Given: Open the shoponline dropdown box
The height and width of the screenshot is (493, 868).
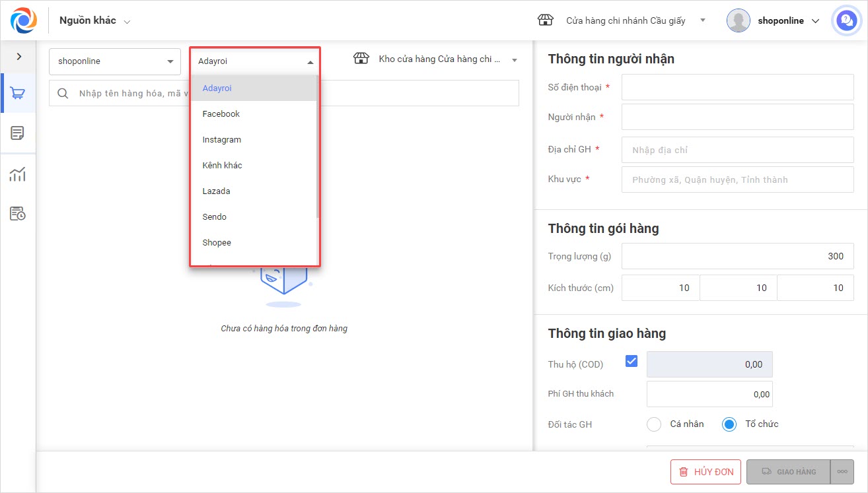Looking at the screenshot, I should [115, 61].
